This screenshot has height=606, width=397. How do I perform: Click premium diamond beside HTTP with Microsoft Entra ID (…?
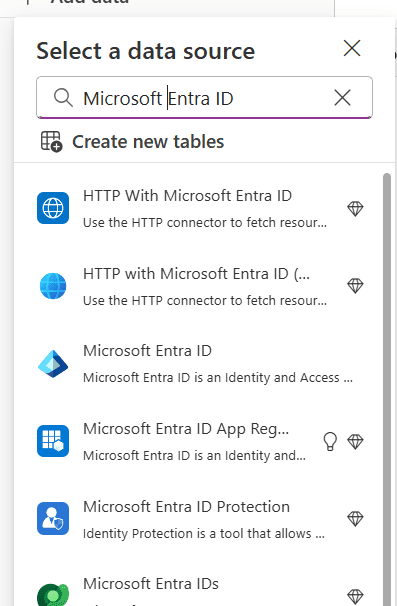355,286
